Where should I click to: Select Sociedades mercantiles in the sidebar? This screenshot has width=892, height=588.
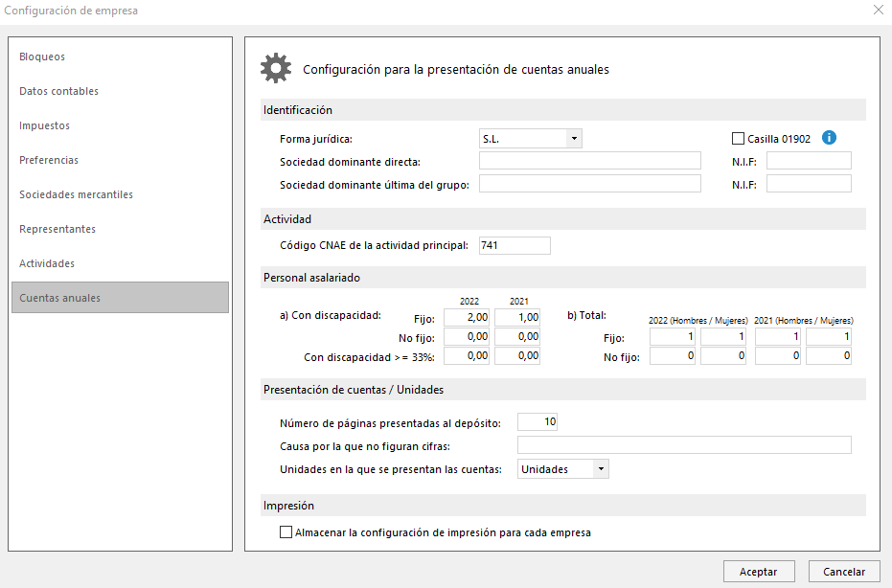click(77, 194)
